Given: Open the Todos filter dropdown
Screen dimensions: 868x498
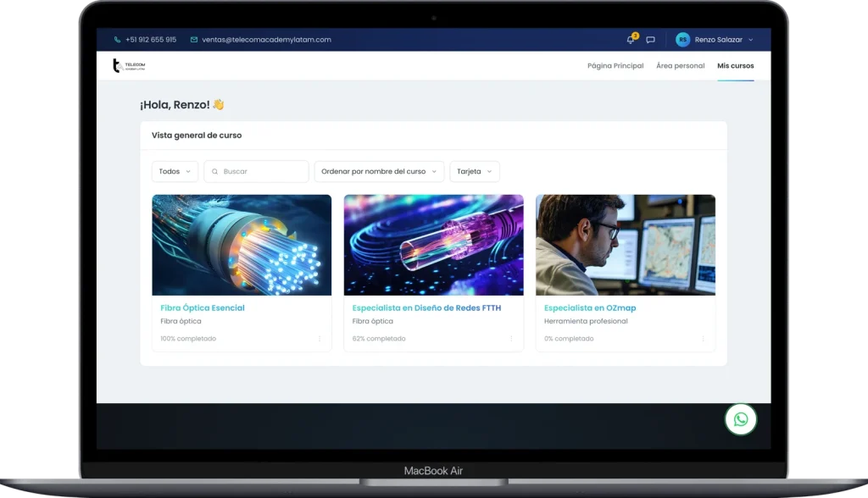Looking at the screenshot, I should point(175,172).
